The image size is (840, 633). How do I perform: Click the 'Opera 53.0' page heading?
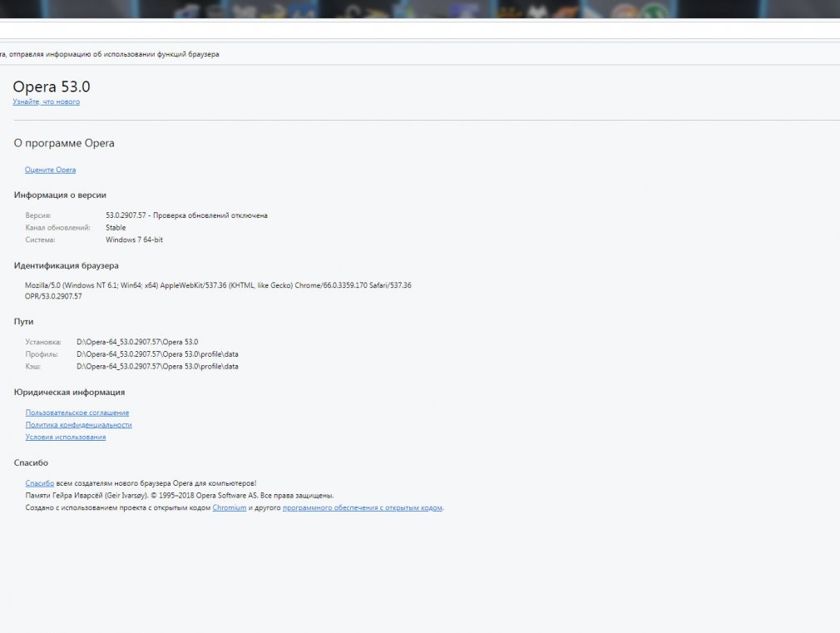pyautogui.click(x=52, y=87)
